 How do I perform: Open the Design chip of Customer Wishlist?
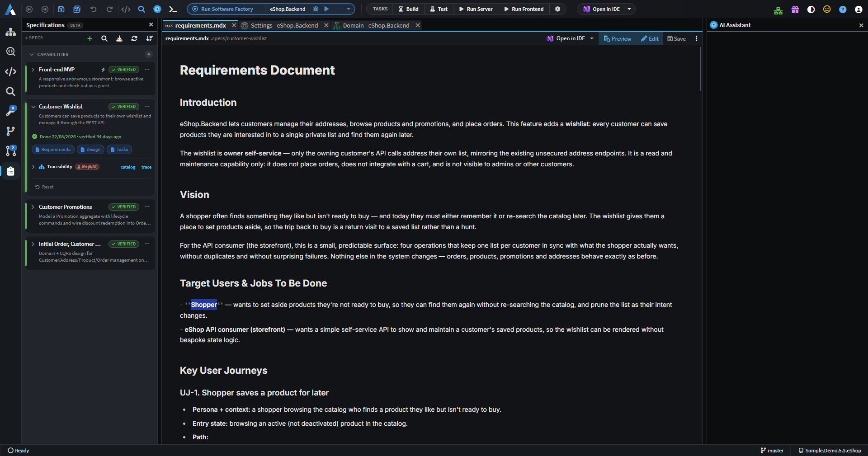[x=90, y=150]
